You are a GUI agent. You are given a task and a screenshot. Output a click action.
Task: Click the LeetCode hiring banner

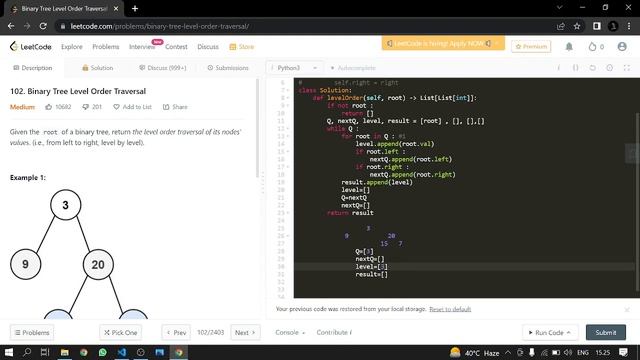pyautogui.click(x=443, y=43)
